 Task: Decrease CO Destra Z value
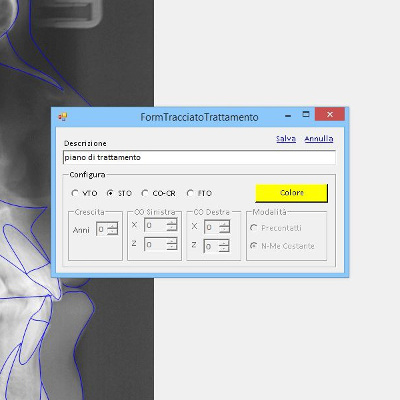pos(224,249)
